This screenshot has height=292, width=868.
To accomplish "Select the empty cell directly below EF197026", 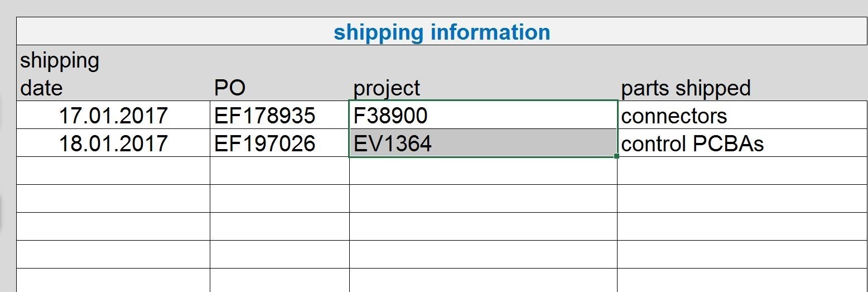I will point(279,171).
